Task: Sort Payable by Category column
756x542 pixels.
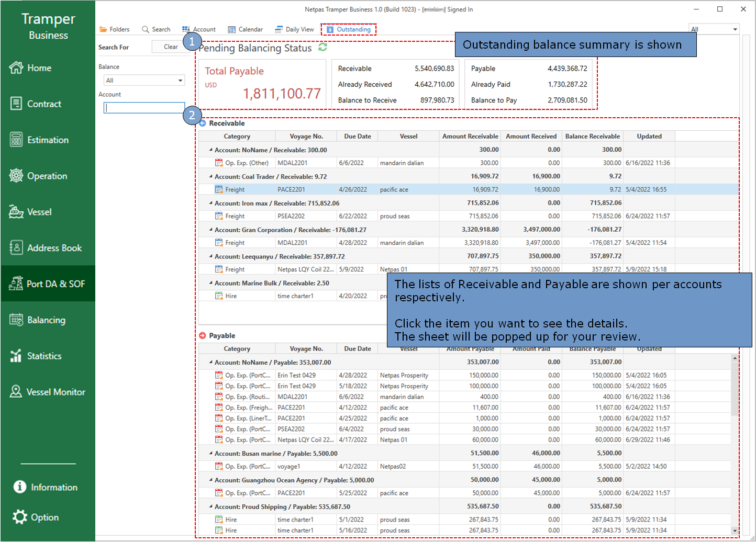Action: pyautogui.click(x=237, y=348)
